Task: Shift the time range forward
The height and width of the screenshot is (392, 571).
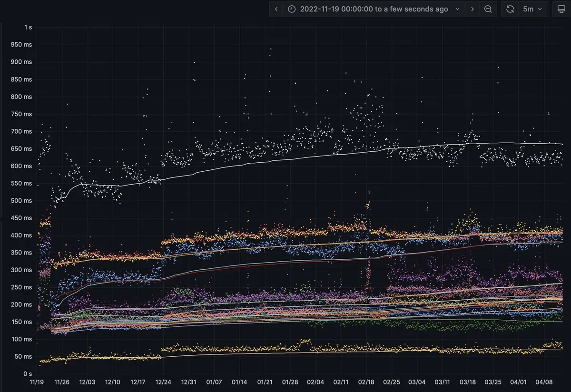Action: [x=472, y=9]
